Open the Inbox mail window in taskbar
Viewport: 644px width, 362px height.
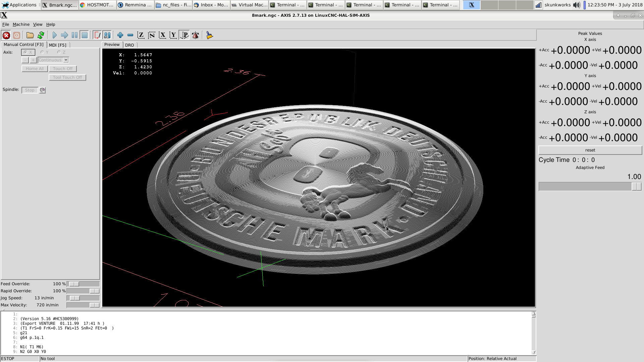coord(211,5)
